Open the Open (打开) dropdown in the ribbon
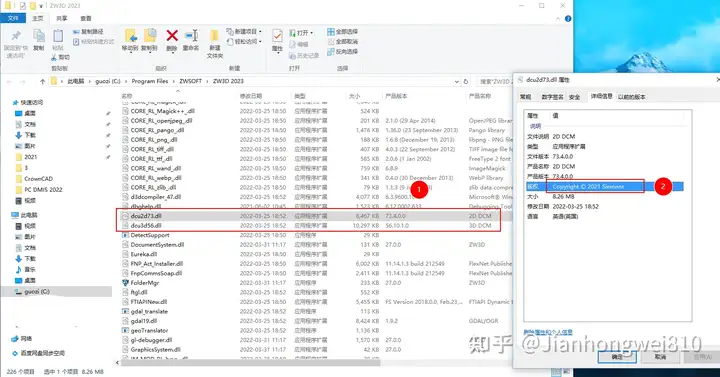 tap(301, 33)
